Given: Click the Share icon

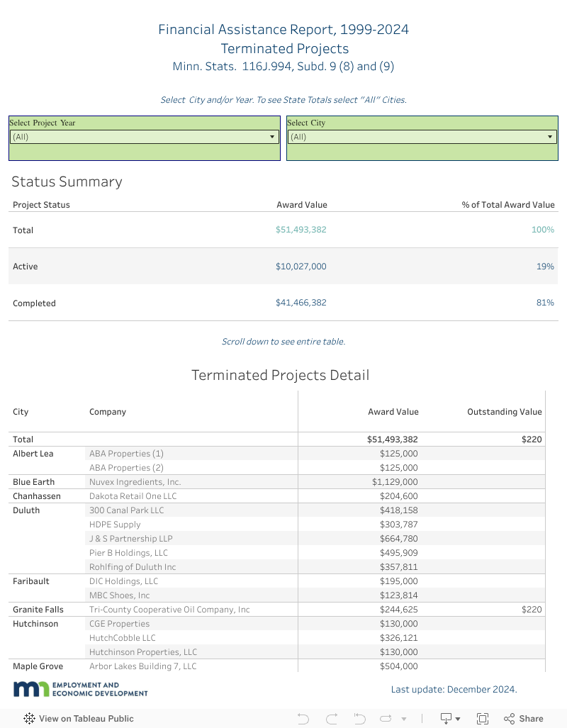Looking at the screenshot, I should pyautogui.click(x=523, y=718).
